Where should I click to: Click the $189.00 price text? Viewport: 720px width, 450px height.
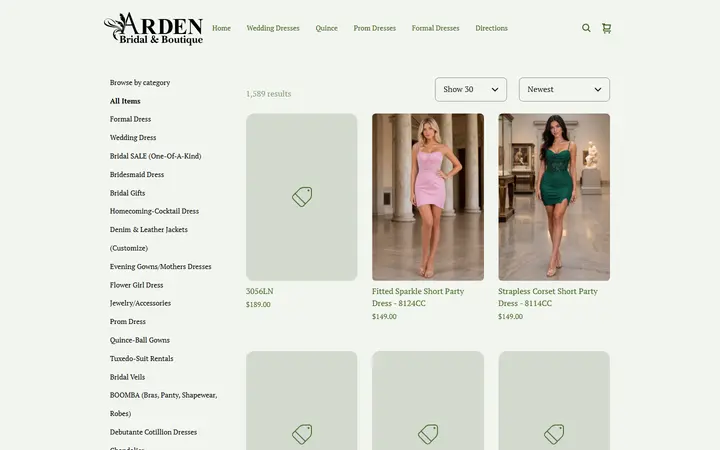[x=258, y=304]
